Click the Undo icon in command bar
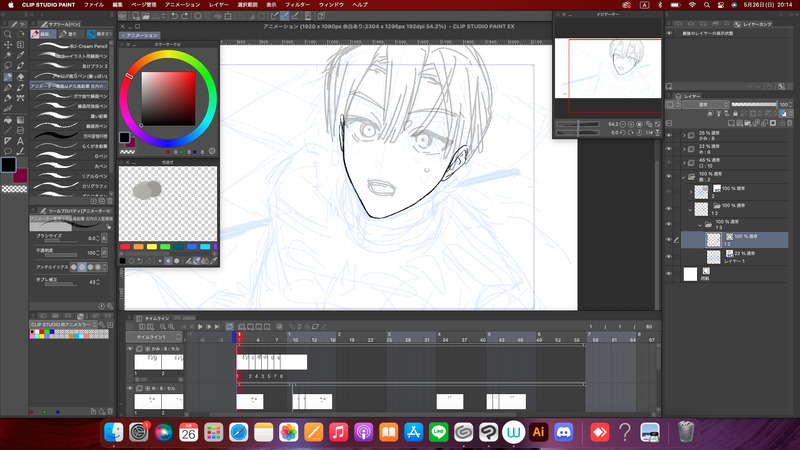Screen dimensions: 800x450 [x=174, y=16]
